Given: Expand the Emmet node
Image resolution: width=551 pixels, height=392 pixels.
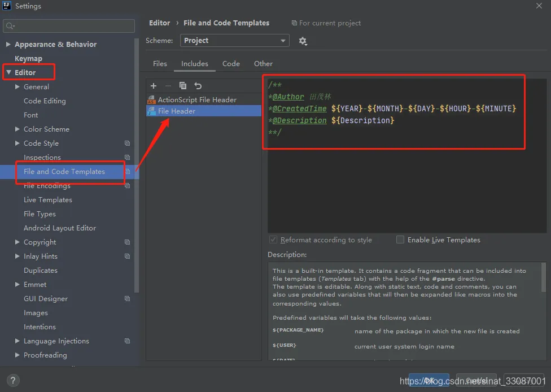Looking at the screenshot, I should tap(17, 285).
